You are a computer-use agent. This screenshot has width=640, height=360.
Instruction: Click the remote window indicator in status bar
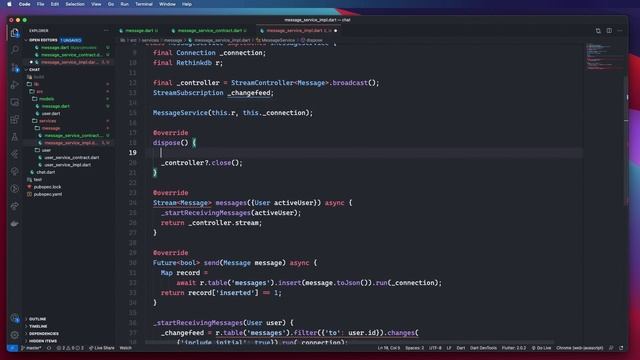[12, 348]
